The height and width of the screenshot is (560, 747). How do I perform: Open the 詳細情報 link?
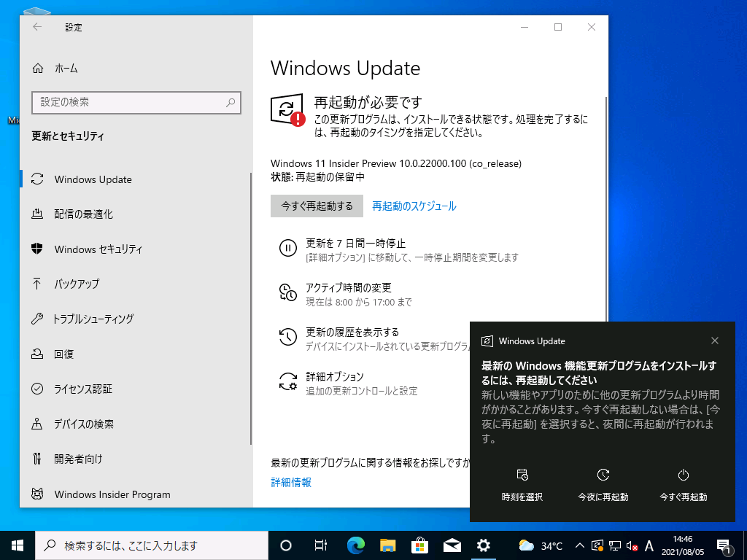click(291, 483)
